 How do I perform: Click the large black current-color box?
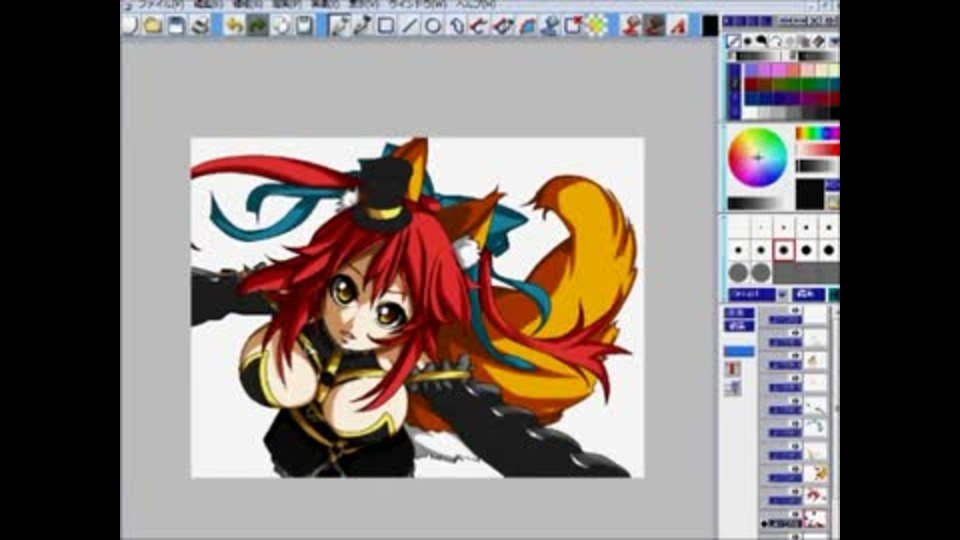pyautogui.click(x=809, y=194)
